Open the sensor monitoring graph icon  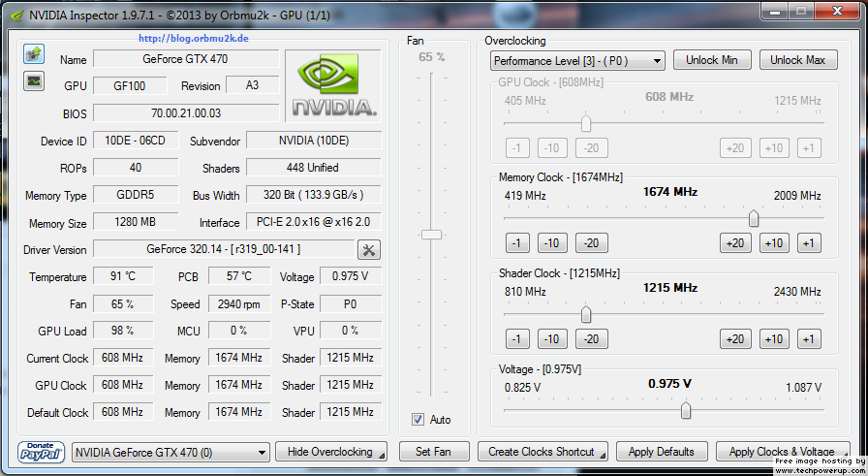coord(34,81)
